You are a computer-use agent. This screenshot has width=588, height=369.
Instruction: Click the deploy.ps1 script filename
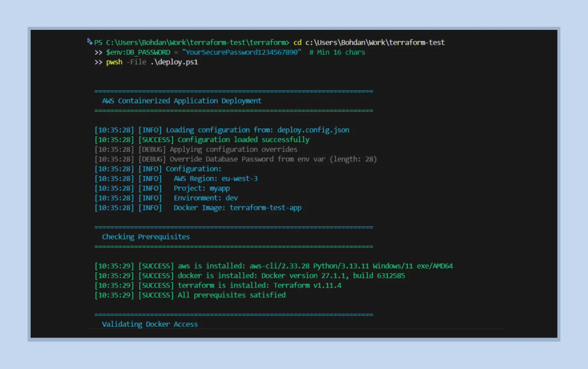point(174,62)
